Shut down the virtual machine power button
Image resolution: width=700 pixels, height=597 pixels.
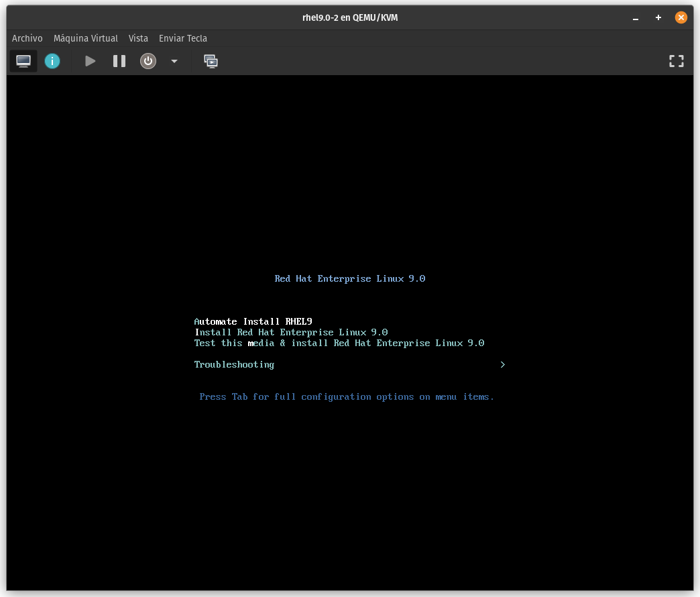point(148,61)
